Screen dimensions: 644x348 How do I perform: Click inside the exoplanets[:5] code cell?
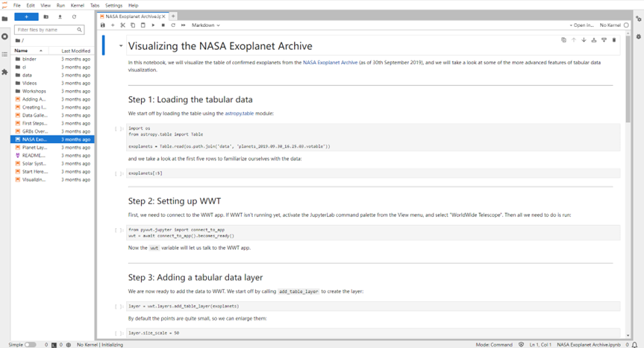point(373,174)
